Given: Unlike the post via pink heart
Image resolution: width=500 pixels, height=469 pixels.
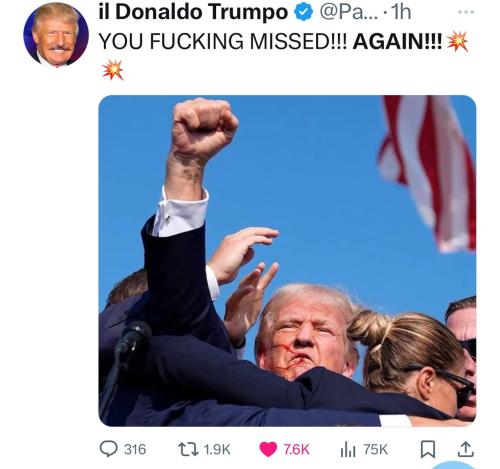Looking at the screenshot, I should (268, 449).
